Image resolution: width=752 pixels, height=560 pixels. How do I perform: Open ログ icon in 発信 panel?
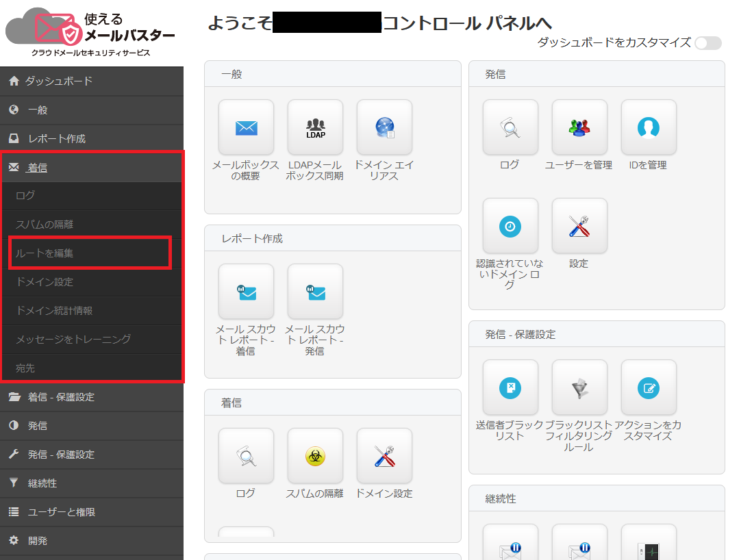510,127
